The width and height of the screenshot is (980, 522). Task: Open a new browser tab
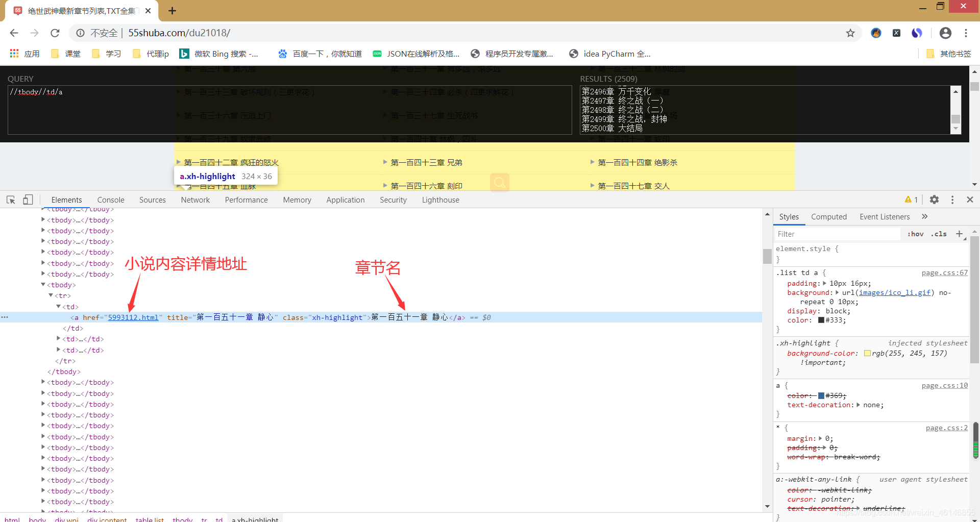click(172, 11)
